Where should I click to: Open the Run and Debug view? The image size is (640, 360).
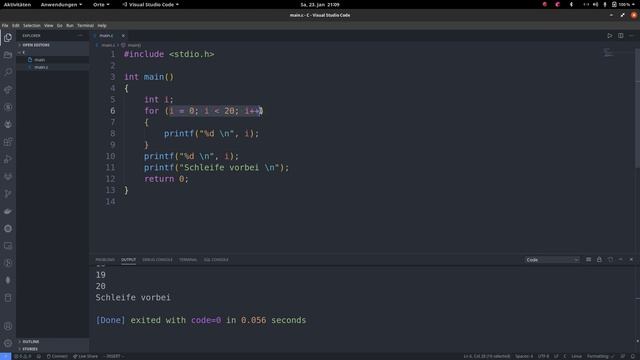click(x=8, y=159)
